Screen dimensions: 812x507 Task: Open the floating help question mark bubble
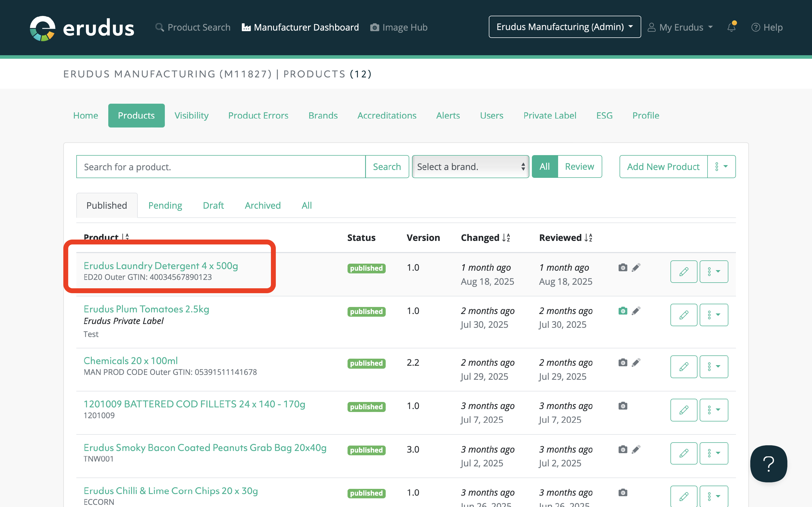click(x=768, y=463)
